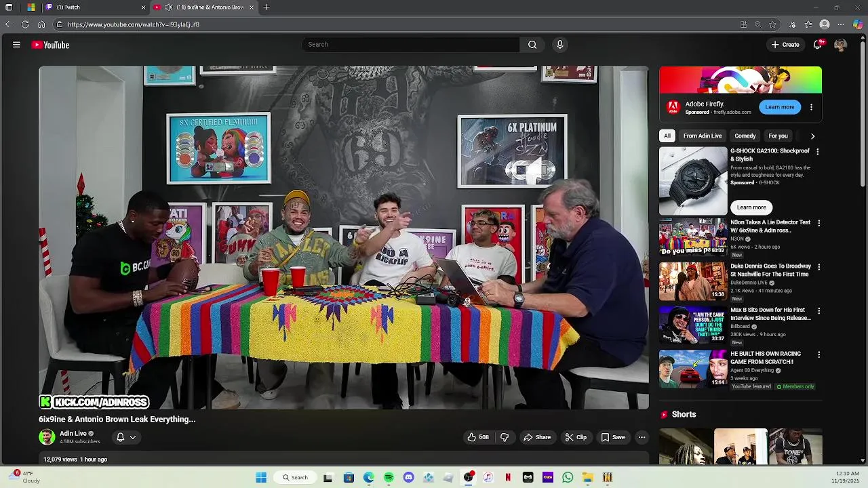Viewport: 868px width, 488px height.
Task: Click Share under the video
Action: (x=536, y=437)
